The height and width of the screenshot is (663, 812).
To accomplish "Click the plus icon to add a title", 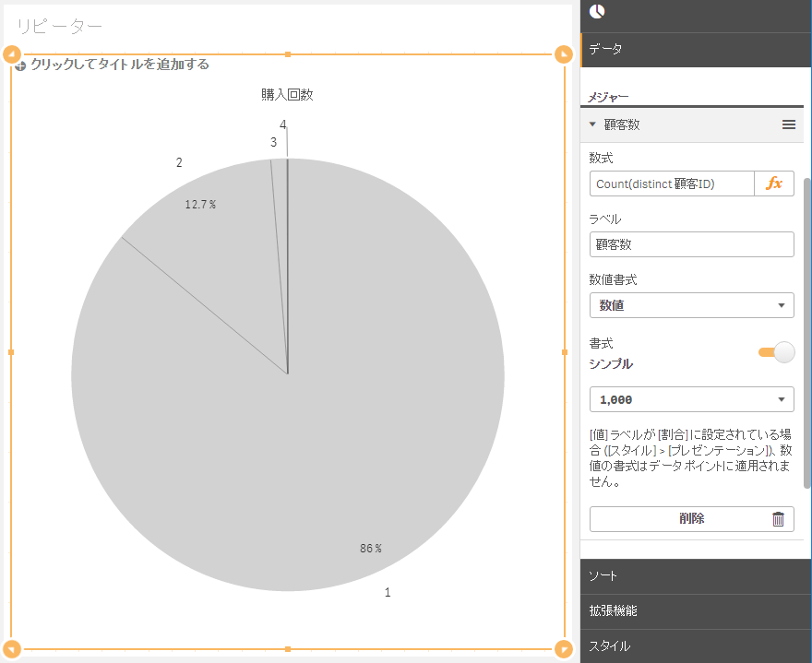I will 18,65.
